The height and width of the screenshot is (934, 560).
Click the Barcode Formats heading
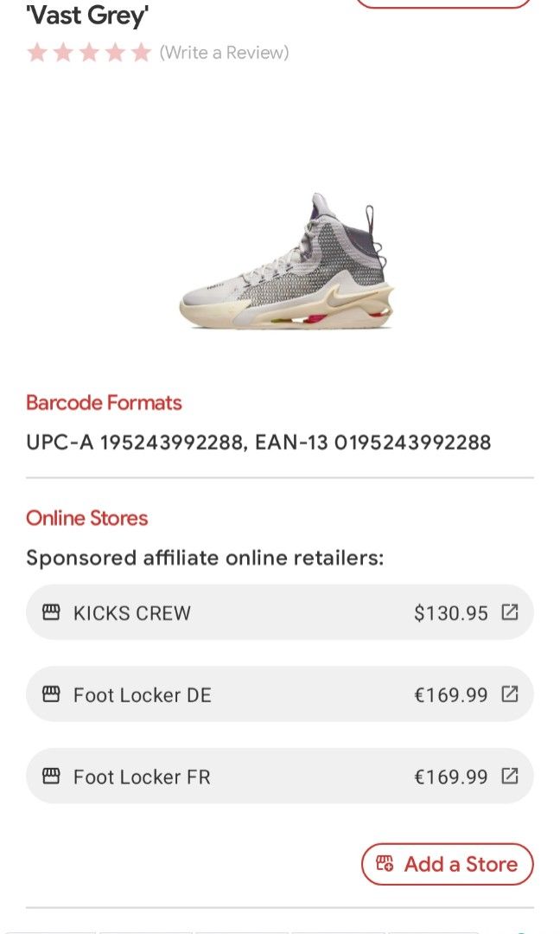tap(104, 403)
